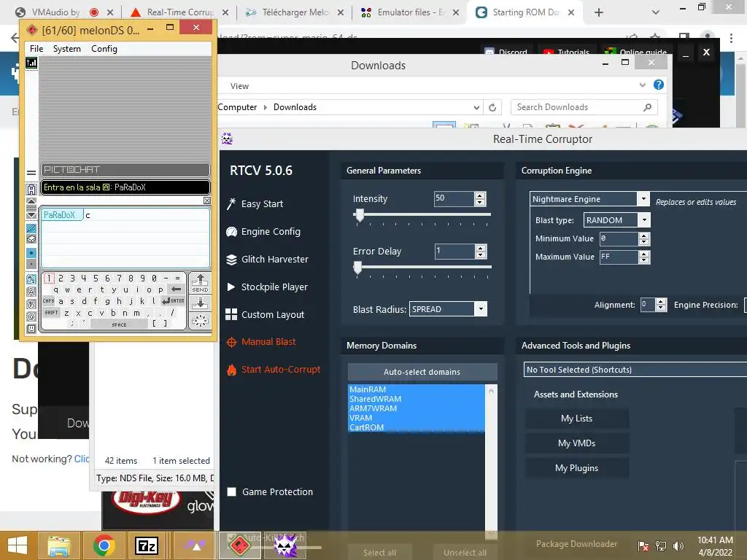The image size is (747, 560).
Task: Toggle CAPS key on PictoChat keyboard
Action: (49, 301)
